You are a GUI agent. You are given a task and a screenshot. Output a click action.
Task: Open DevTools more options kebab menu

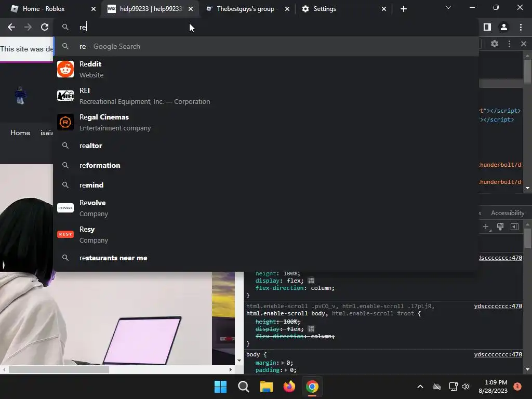(x=509, y=44)
